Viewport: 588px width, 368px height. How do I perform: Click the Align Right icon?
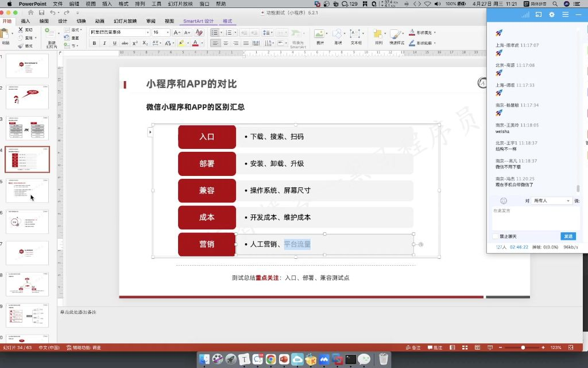click(x=236, y=43)
